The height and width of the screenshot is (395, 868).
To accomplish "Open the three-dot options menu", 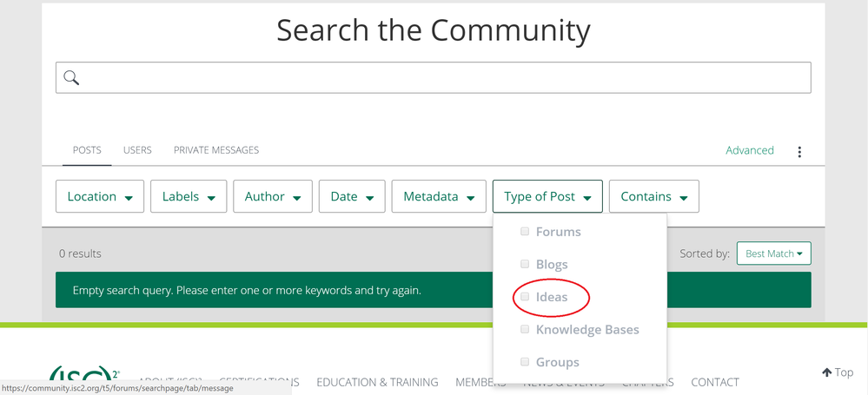I will pos(799,152).
